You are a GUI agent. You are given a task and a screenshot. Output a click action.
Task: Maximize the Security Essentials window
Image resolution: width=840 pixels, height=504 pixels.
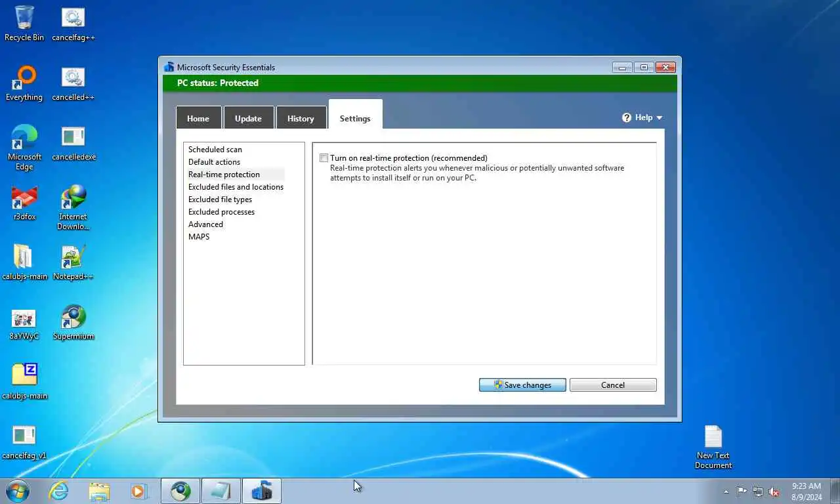644,67
